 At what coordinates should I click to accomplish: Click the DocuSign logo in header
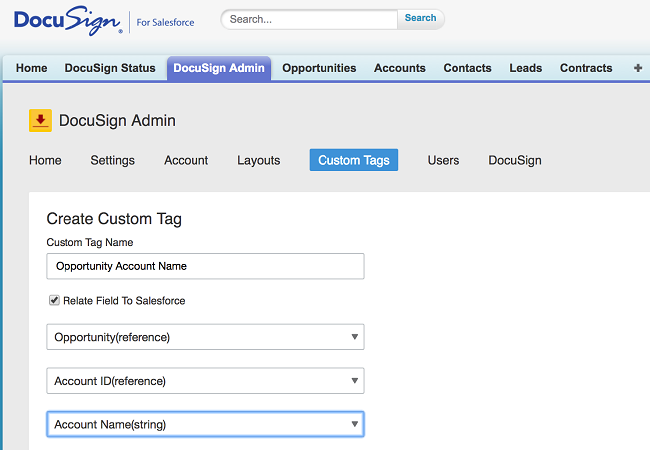tap(68, 21)
